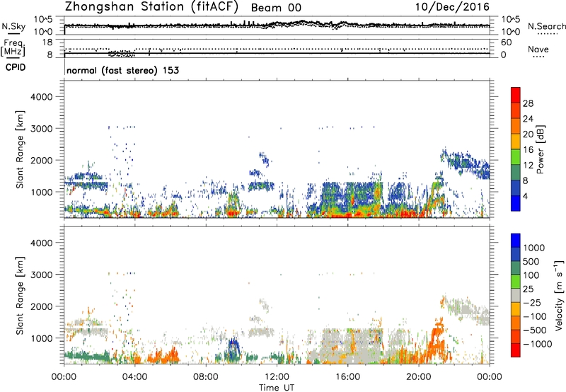Click the light green 25–100 Velocity segment
The width and height of the screenshot is (566, 392).
click(x=516, y=282)
